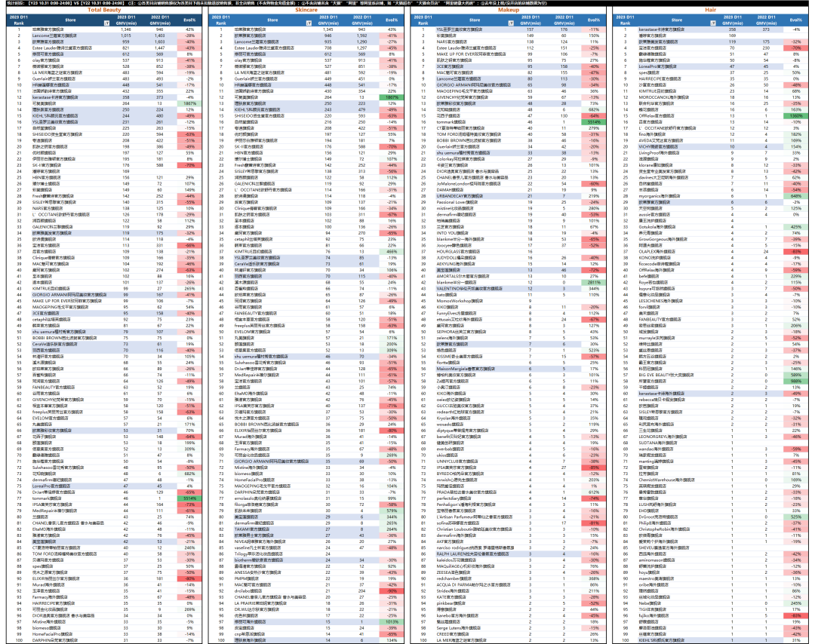Select INTO YOU store in Makeup table

coord(452,233)
